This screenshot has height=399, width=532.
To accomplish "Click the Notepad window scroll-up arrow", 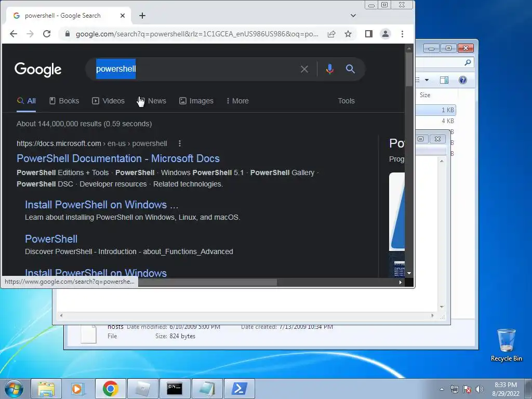I will (x=442, y=161).
